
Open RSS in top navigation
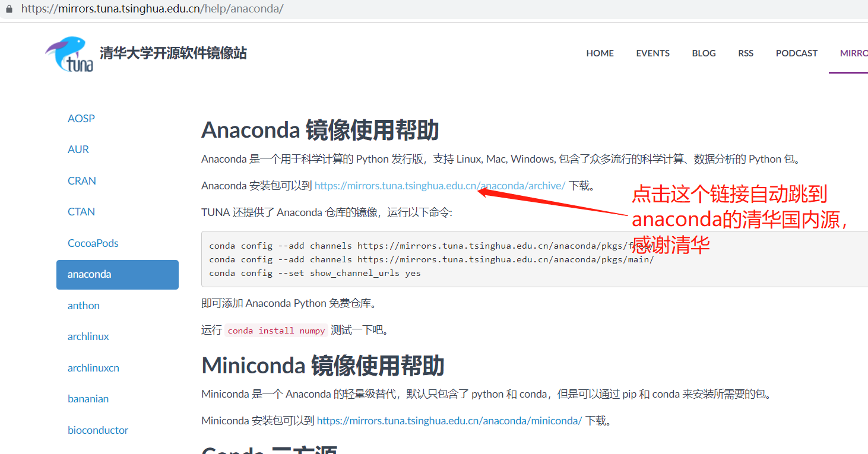point(746,53)
